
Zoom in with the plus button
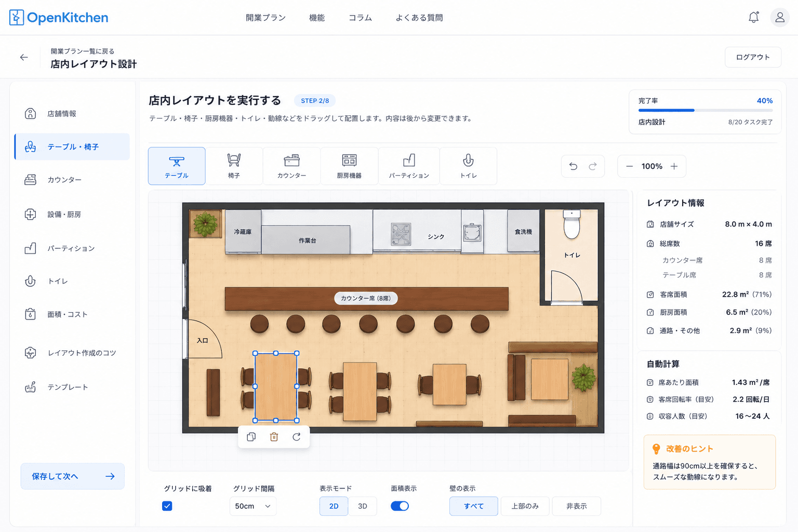(x=674, y=166)
